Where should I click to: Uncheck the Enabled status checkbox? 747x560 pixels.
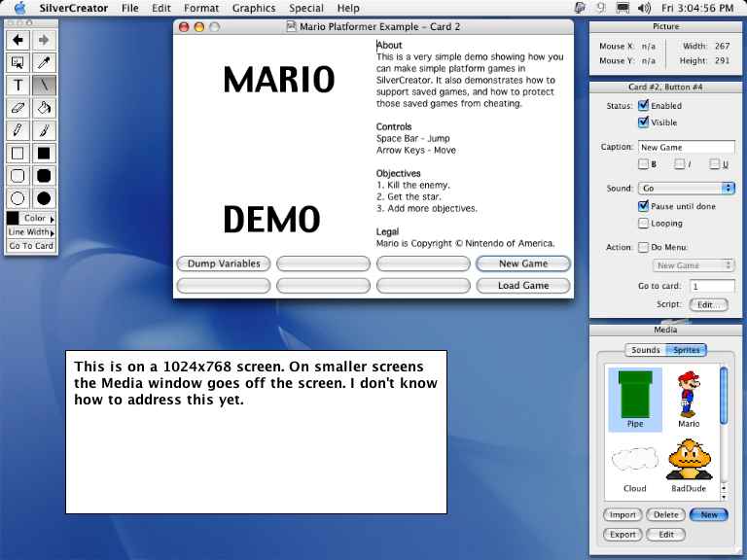(x=643, y=105)
